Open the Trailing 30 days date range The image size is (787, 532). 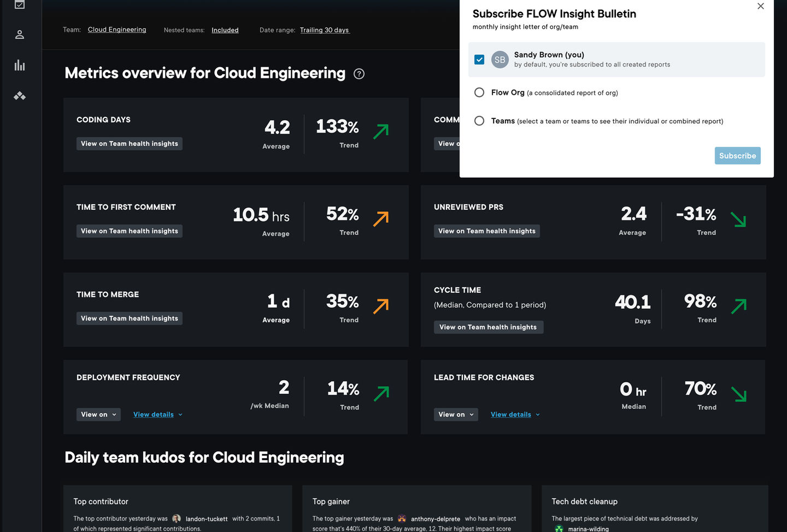pyautogui.click(x=325, y=30)
